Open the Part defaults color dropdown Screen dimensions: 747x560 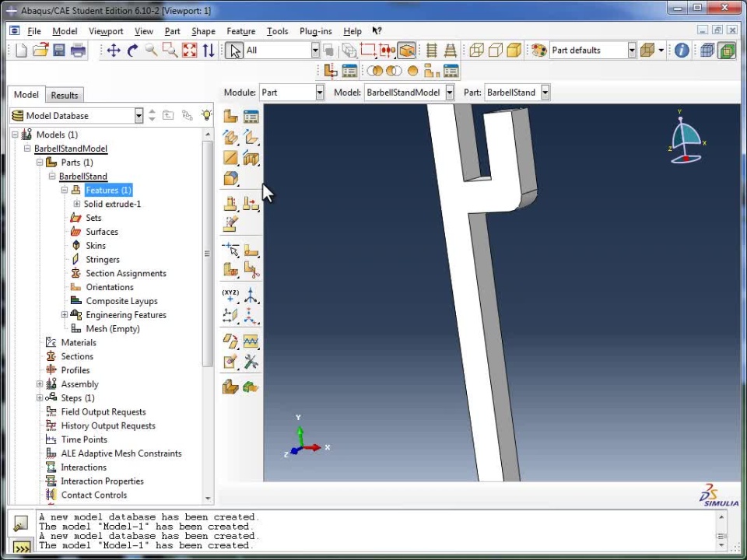(x=632, y=51)
